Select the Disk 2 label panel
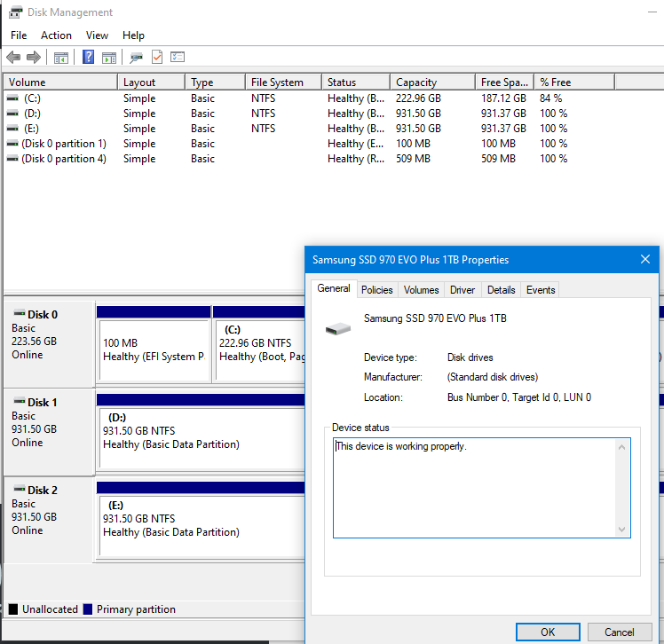Image resolution: width=664 pixels, height=644 pixels. [49, 520]
